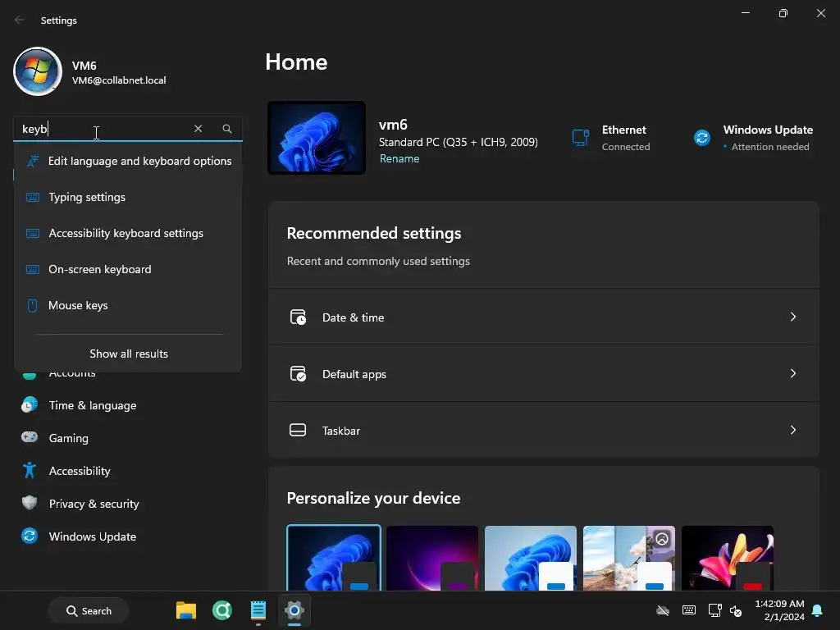Click the Date & time clock icon

click(298, 317)
